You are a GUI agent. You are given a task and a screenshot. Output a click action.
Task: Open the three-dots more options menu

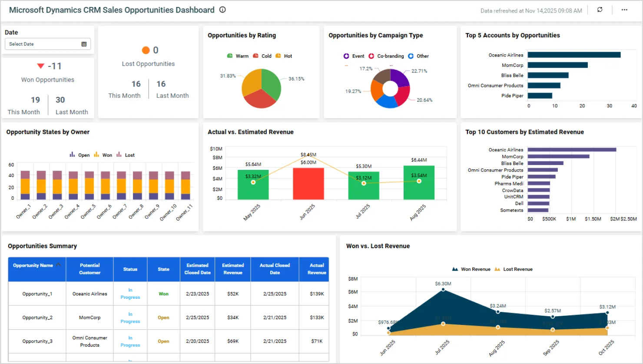(624, 10)
